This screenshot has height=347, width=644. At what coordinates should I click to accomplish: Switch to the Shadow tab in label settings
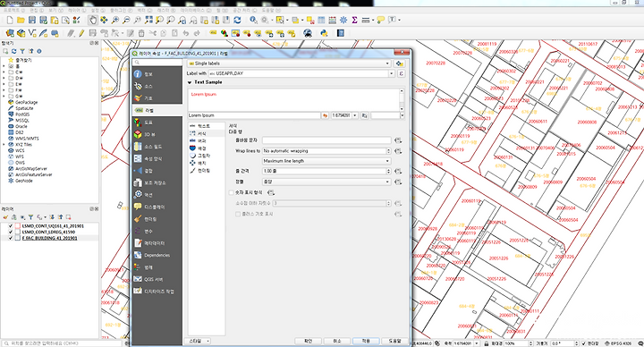[207, 156]
